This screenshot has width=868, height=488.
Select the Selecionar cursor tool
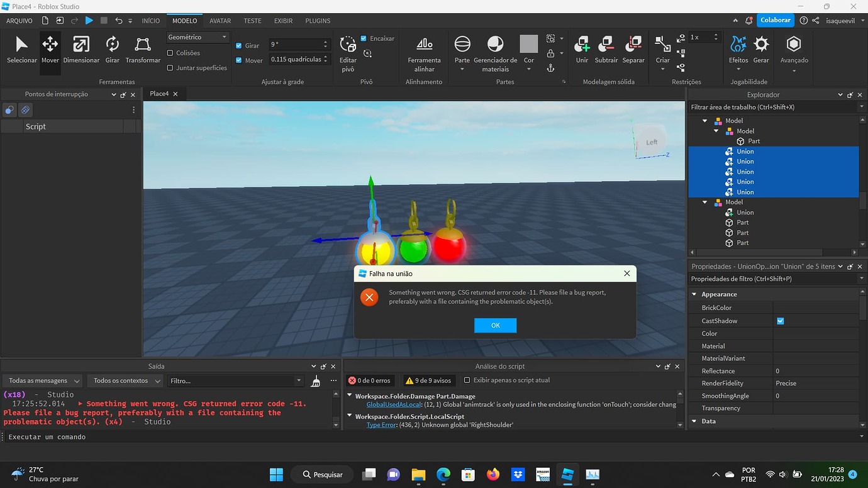[x=22, y=50]
